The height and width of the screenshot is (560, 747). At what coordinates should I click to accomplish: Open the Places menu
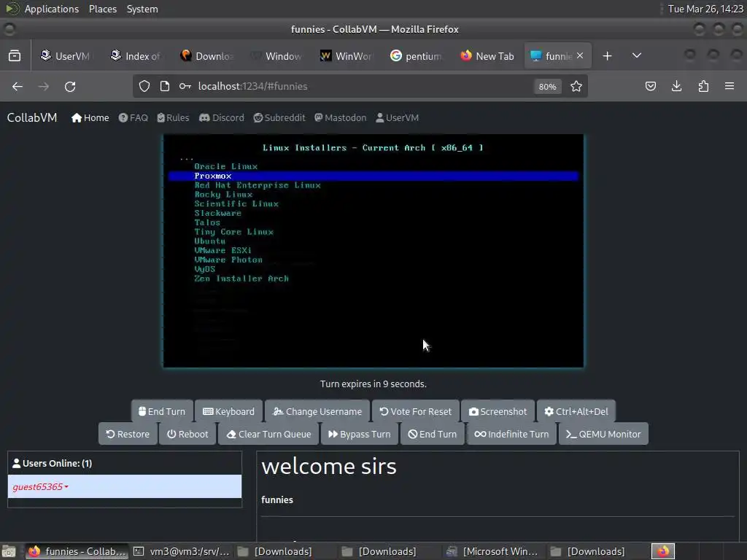coord(102,9)
